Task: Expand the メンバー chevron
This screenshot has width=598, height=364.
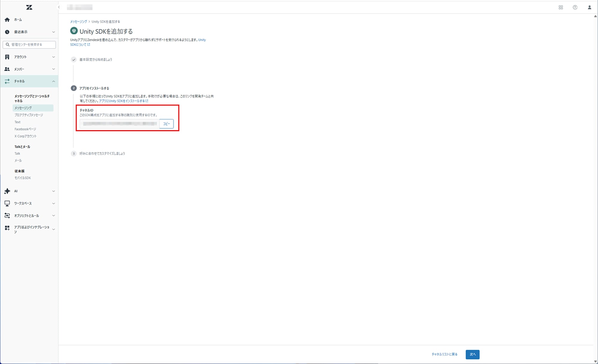Action: click(54, 69)
